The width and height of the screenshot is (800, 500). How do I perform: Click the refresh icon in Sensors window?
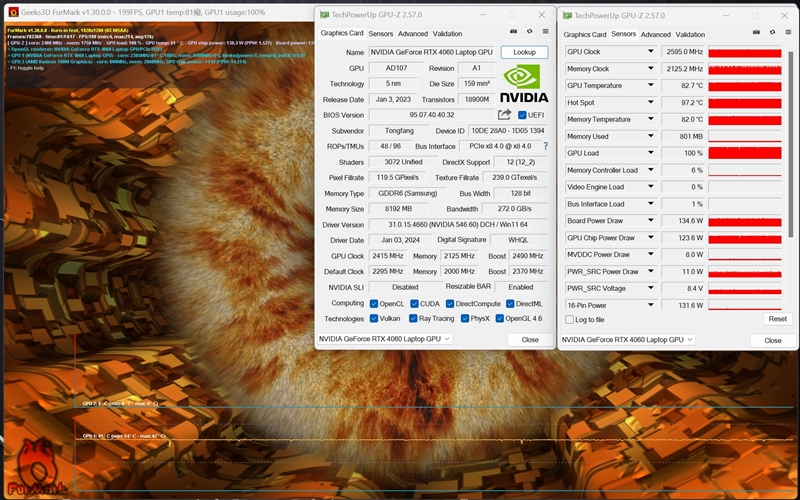pyautogui.click(x=772, y=32)
